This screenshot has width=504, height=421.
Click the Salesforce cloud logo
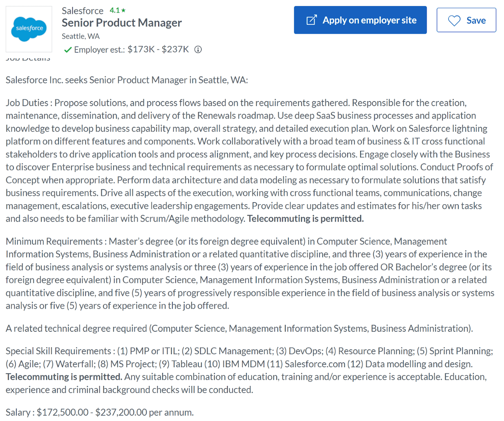coord(29,29)
